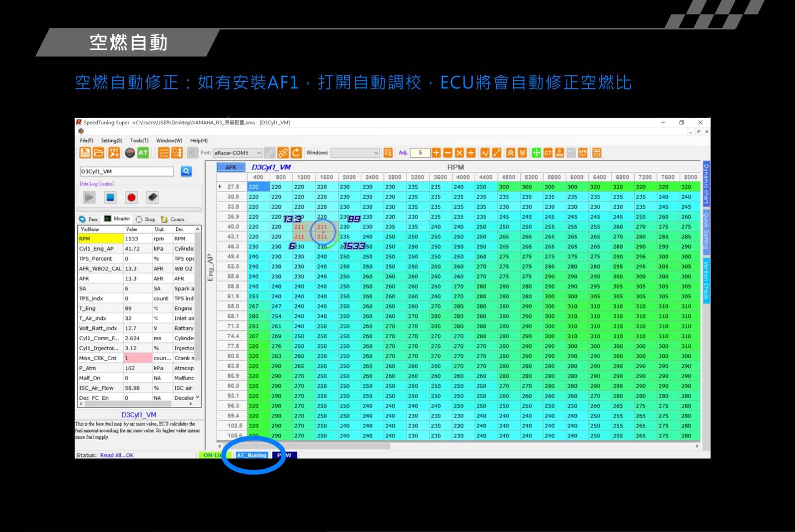Image resolution: width=795 pixels, height=532 pixels.
Task: Open the round gauge meter icon
Action: (130, 153)
